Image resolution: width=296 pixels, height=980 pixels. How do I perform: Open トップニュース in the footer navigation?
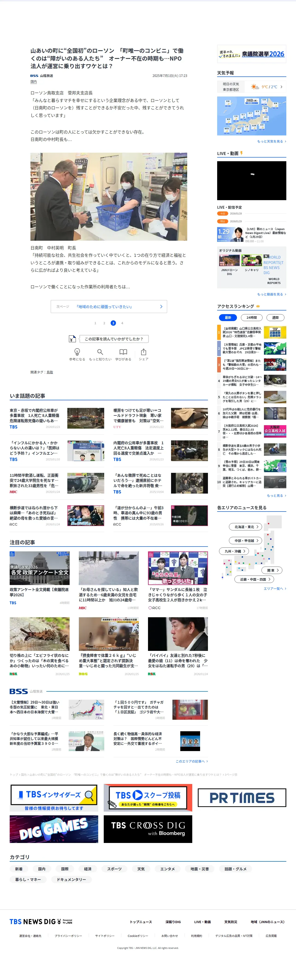(x=141, y=922)
